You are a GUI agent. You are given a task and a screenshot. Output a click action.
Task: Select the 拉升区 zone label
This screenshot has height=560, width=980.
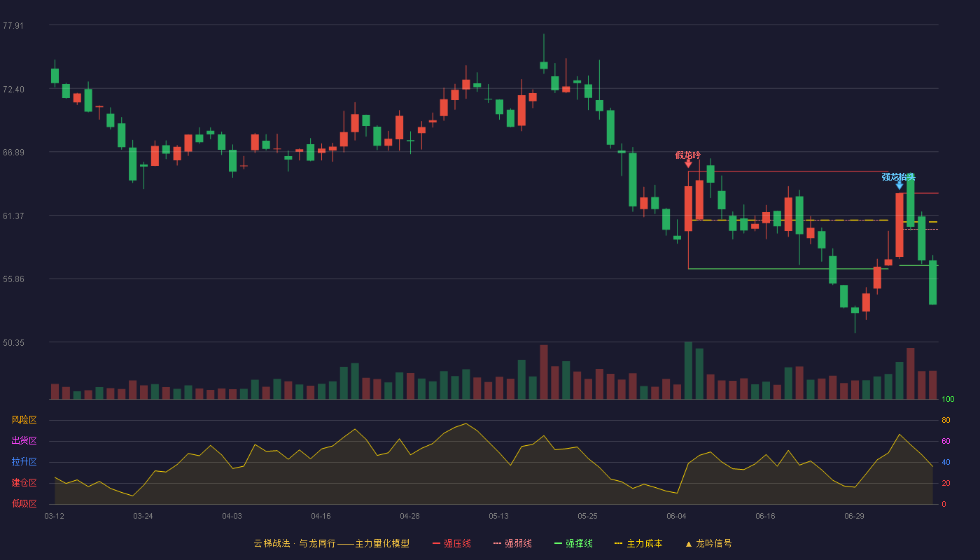click(24, 462)
